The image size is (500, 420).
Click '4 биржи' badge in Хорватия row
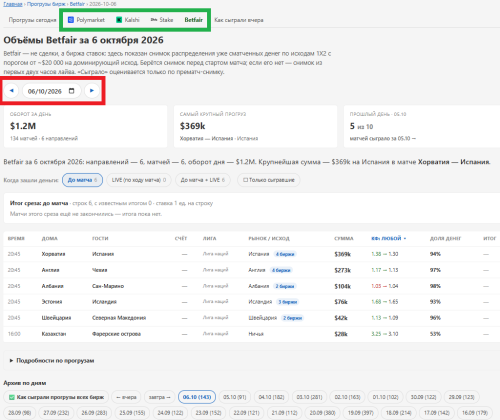coord(285,254)
